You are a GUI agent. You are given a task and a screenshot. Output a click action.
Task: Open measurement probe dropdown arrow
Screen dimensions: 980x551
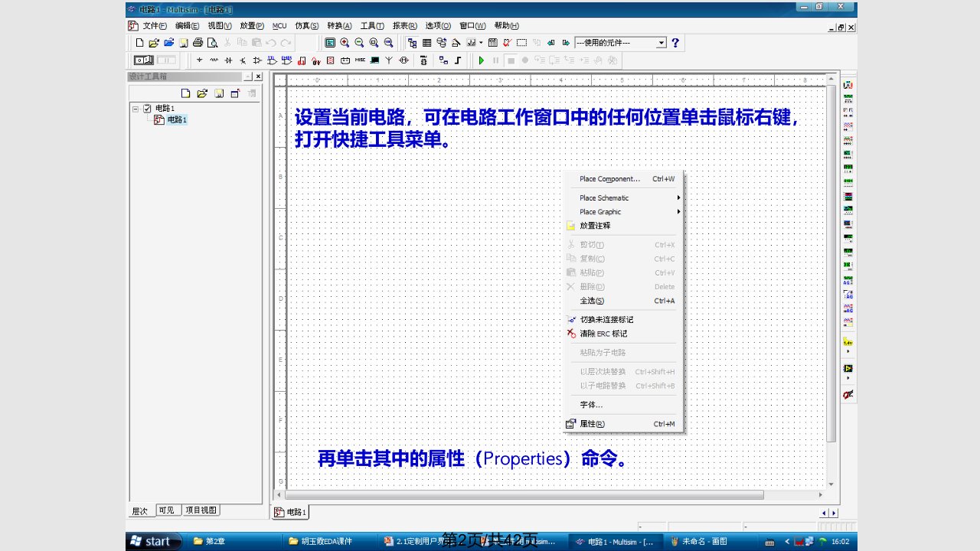(848, 351)
